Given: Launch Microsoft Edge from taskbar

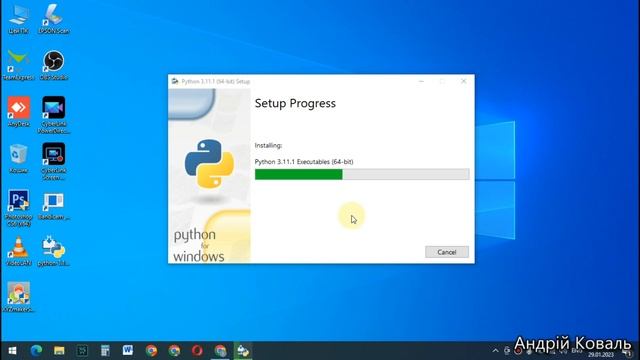Looking at the screenshot, I should (36, 351).
